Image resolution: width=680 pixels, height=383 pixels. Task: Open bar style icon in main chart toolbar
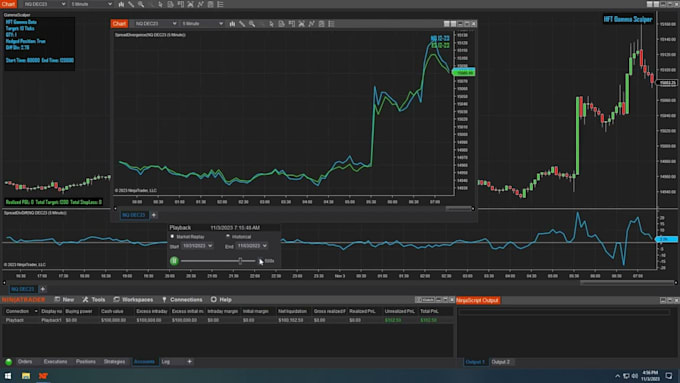pyautogui.click(x=121, y=4)
